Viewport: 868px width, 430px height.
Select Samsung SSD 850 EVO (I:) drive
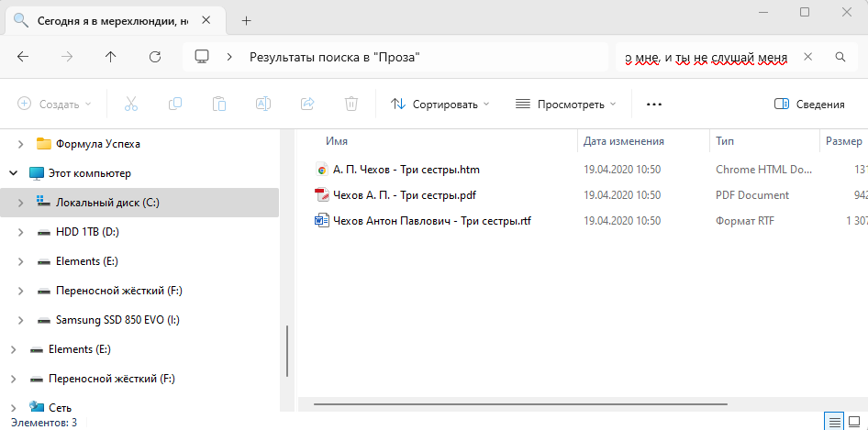[117, 320]
